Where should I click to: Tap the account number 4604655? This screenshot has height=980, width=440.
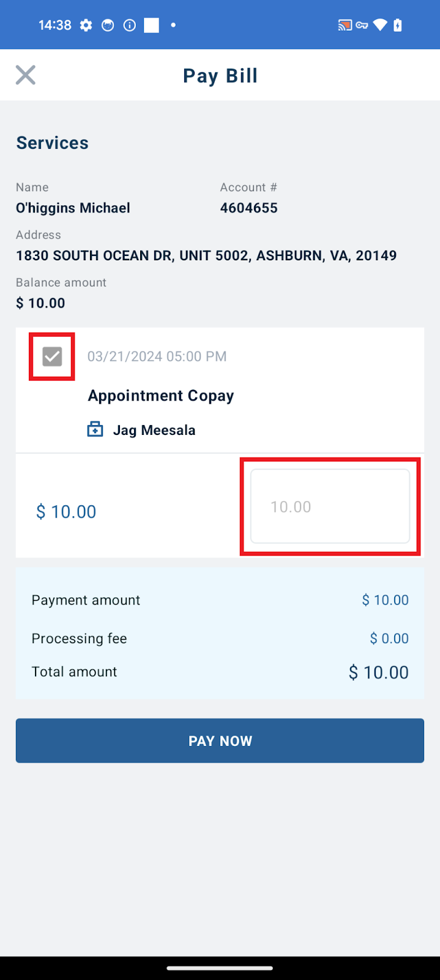(249, 208)
